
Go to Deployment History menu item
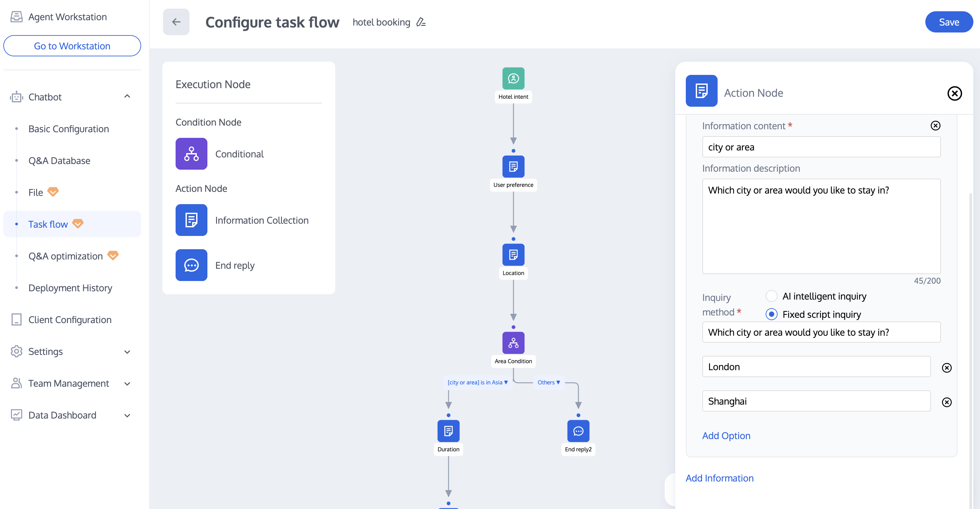70,288
